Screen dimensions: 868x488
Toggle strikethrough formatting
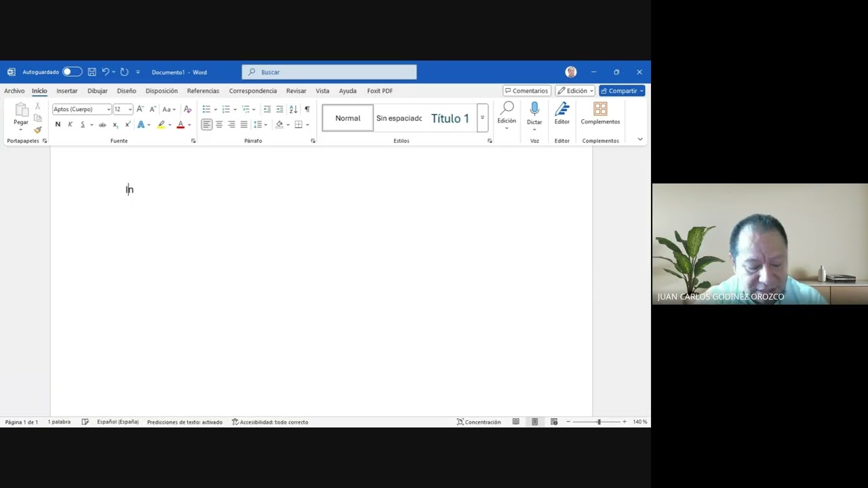coord(102,125)
